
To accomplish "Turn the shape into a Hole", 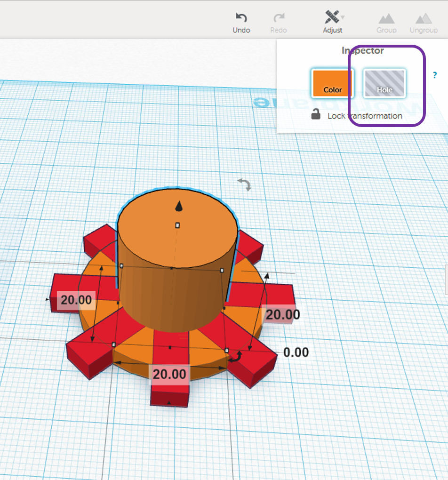I will 384,83.
